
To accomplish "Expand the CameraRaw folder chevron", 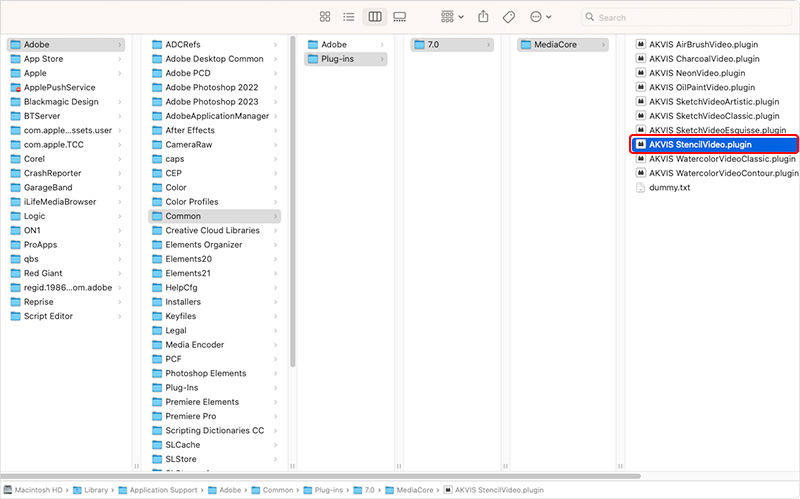I will click(276, 144).
